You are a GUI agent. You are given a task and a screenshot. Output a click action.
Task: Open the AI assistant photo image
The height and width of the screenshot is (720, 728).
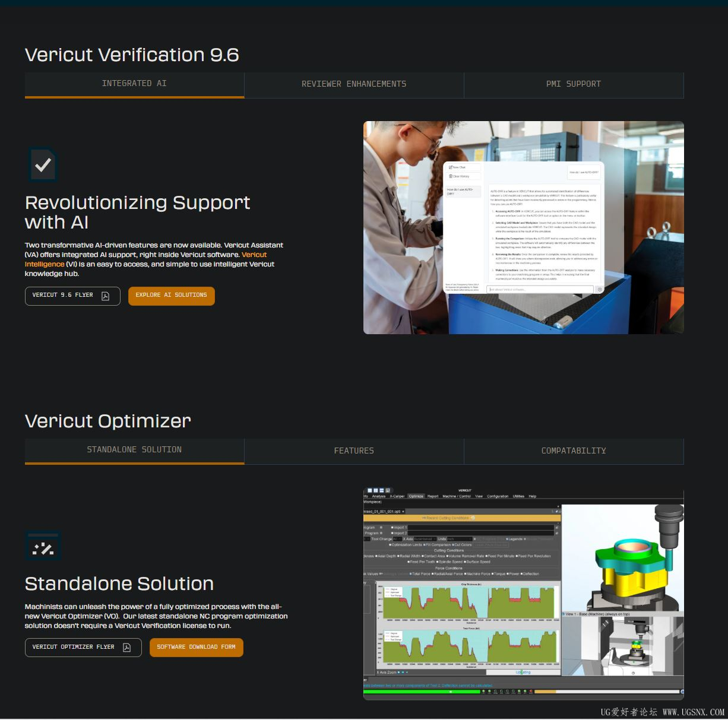tap(523, 228)
